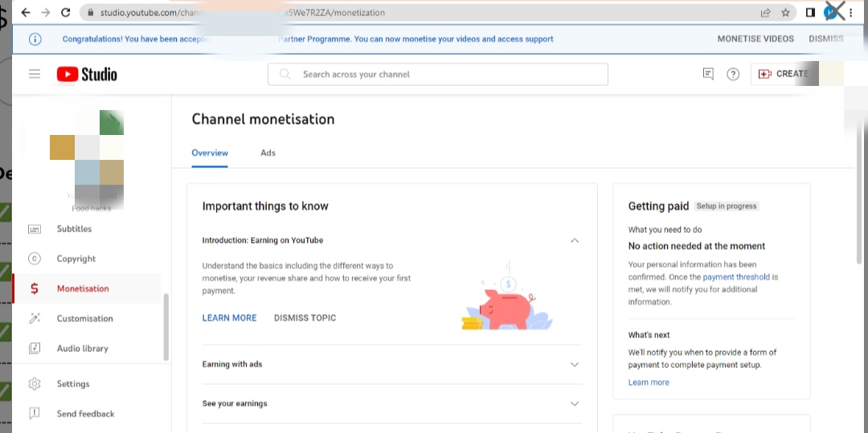Collapse the Introduction: Earning on YouTube section
Screen dimensions: 868x433
[x=575, y=240]
